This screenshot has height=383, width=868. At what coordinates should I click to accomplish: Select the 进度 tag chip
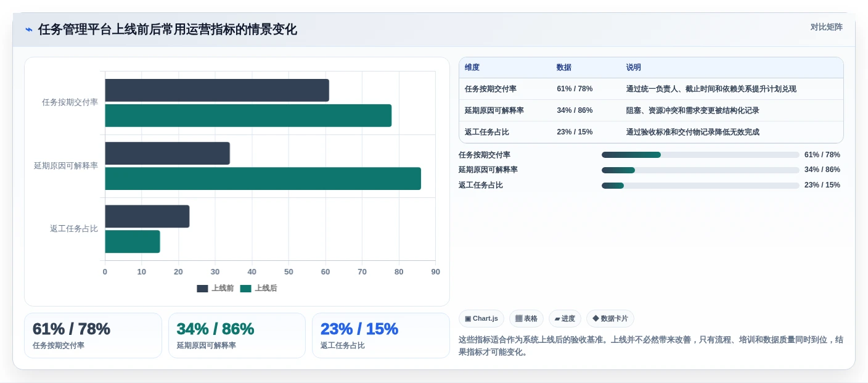click(565, 318)
